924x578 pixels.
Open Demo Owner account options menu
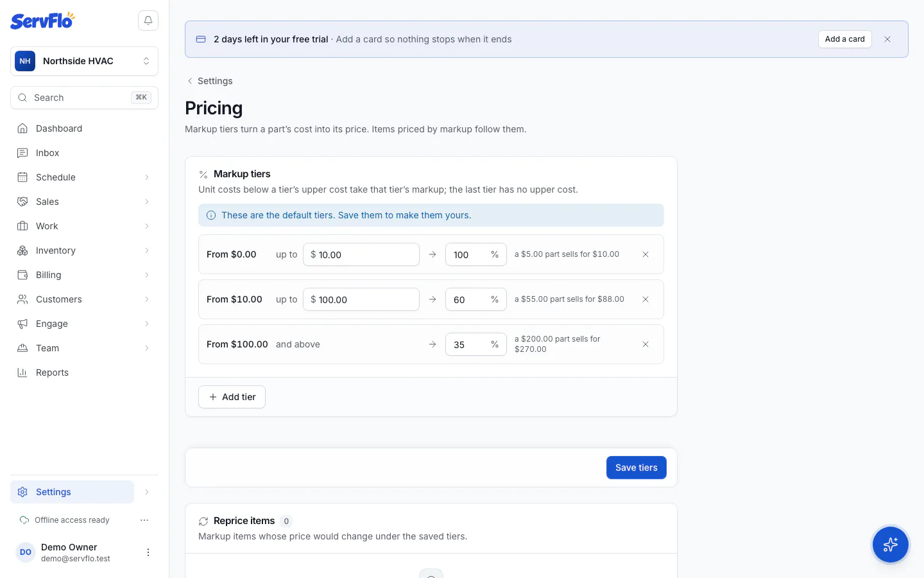pyautogui.click(x=148, y=552)
